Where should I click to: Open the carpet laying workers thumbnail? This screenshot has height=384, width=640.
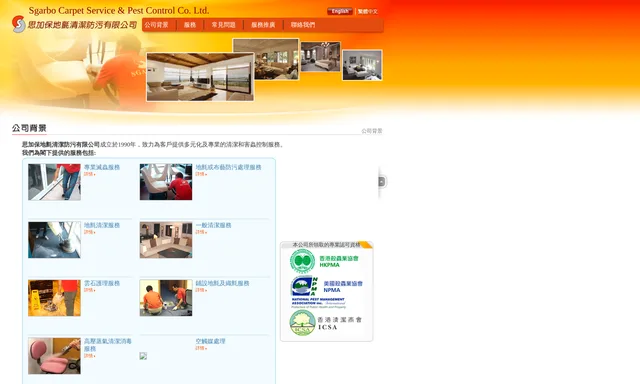166,298
